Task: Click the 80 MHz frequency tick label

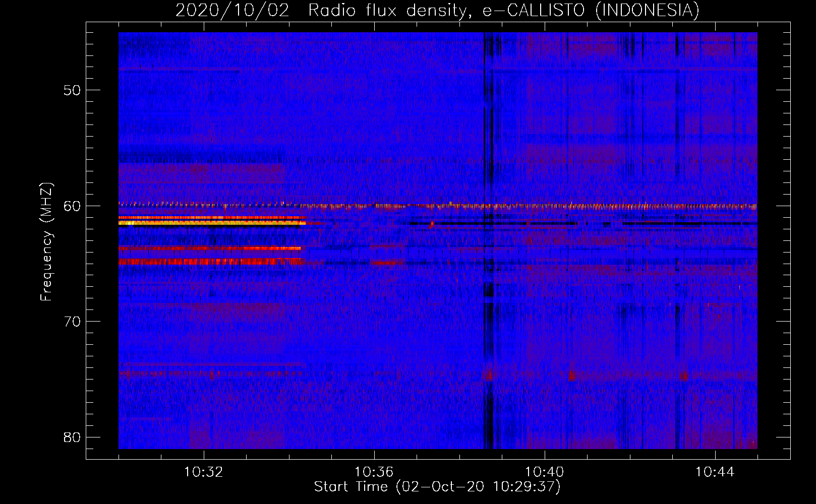Action: [72, 437]
